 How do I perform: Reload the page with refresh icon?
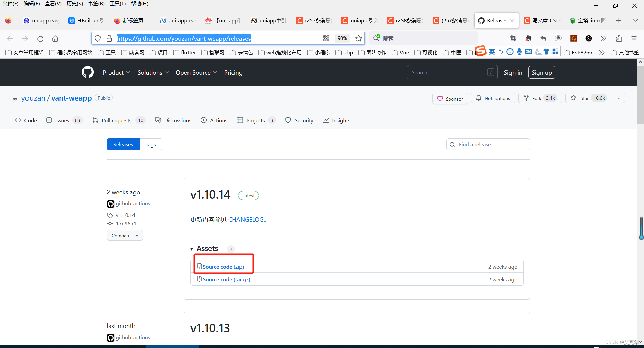point(40,39)
